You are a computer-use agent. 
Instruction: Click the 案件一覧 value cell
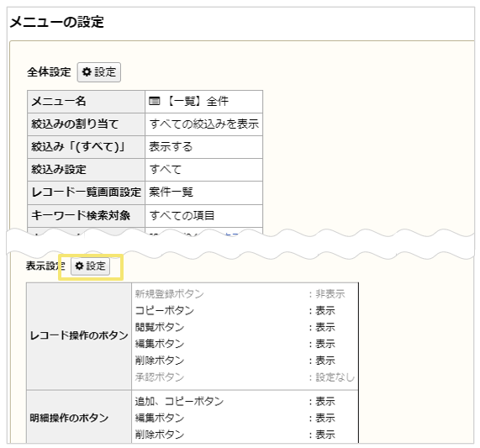[x=204, y=192]
